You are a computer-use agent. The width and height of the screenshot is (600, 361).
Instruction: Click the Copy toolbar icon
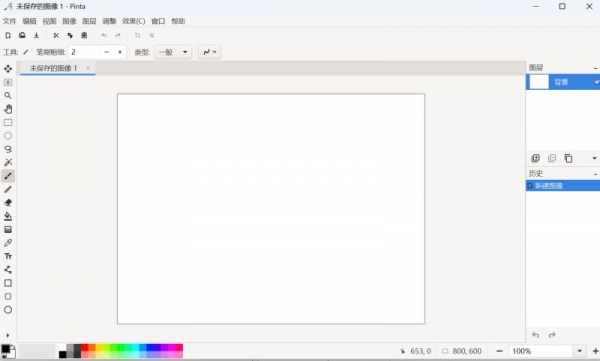click(x=70, y=35)
